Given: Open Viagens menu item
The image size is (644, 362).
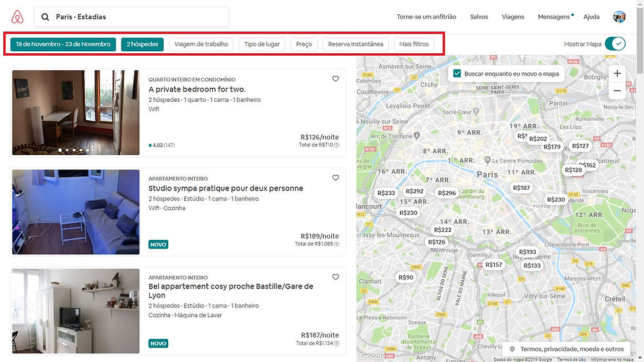Looking at the screenshot, I should [513, 17].
